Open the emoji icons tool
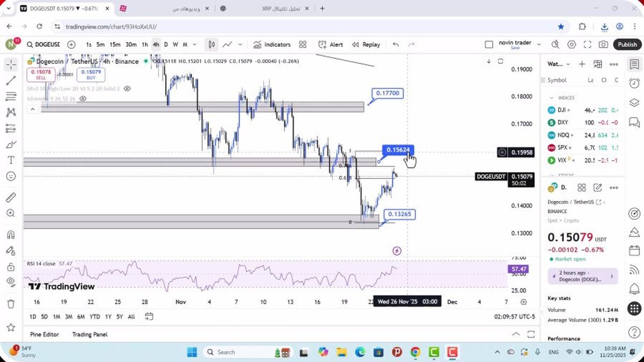644x362 pixels. [x=11, y=176]
